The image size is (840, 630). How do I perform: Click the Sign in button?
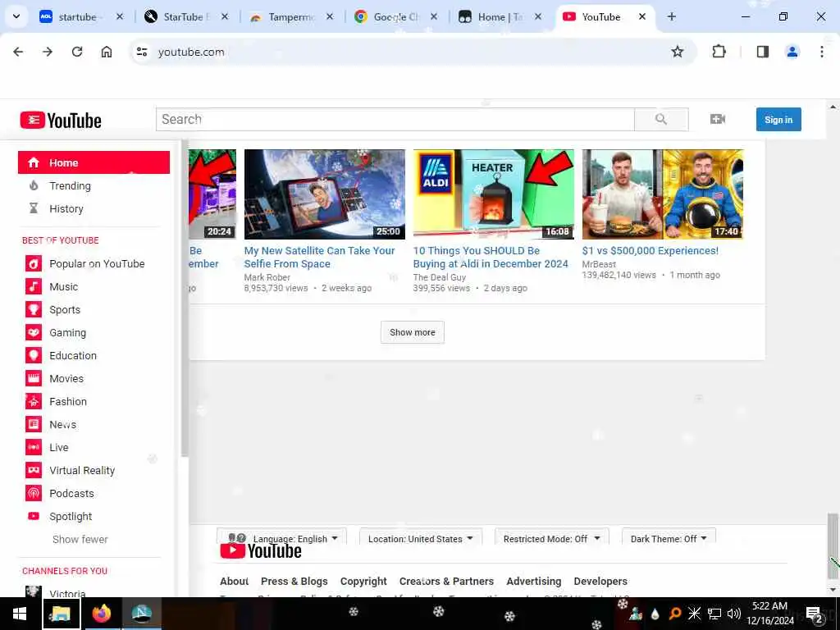pos(778,120)
